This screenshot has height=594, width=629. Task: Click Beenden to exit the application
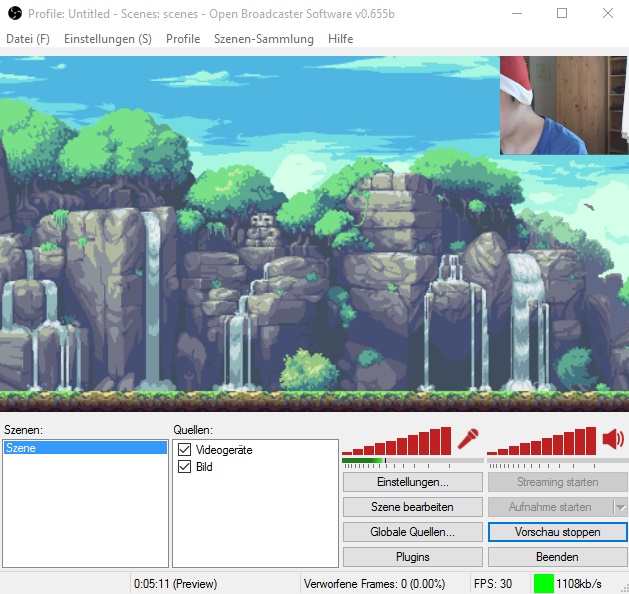point(558,557)
